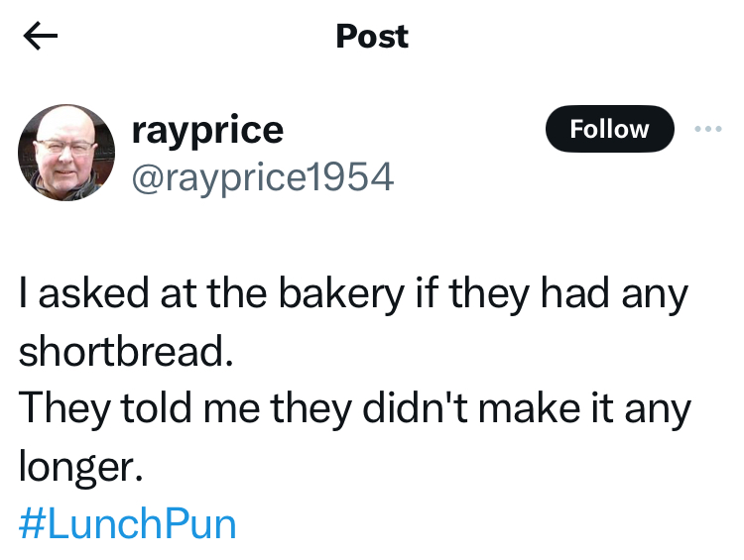Viewport: 744px width, 560px height.
Task: Click the word longer in the post
Action: pos(79,466)
